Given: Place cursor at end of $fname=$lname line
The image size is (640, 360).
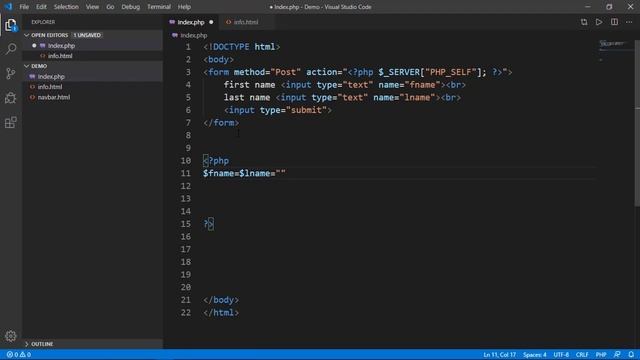Looking at the screenshot, I should (x=286, y=173).
